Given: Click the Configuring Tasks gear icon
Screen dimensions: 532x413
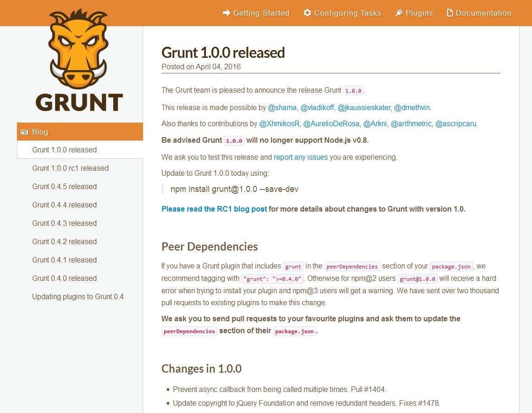Looking at the screenshot, I should [307, 13].
